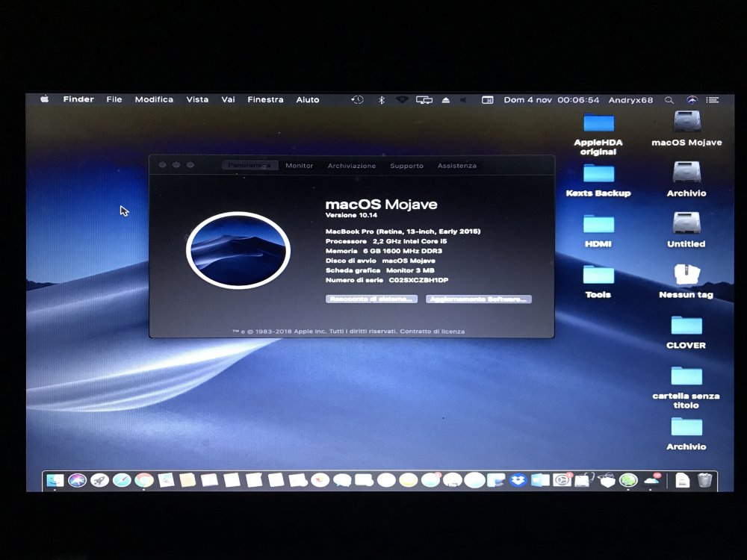Viewport: 747px width, 560px height.
Task: Open the Finestra menu
Action: coord(265,99)
